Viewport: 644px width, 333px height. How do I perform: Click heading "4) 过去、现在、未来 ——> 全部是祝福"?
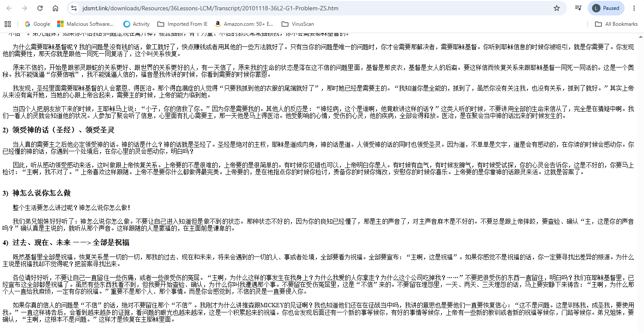[x=66, y=242]
